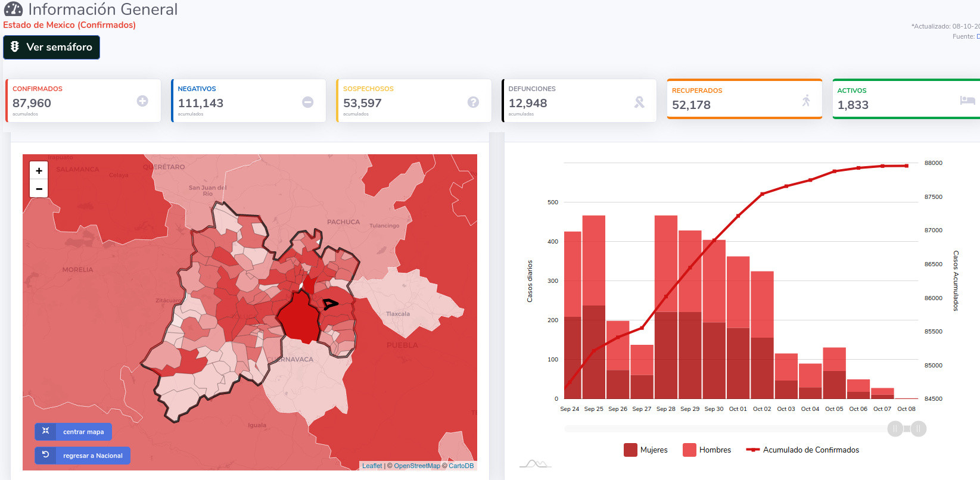
Task: Select the Defunciones 12,948 card
Action: (x=579, y=101)
